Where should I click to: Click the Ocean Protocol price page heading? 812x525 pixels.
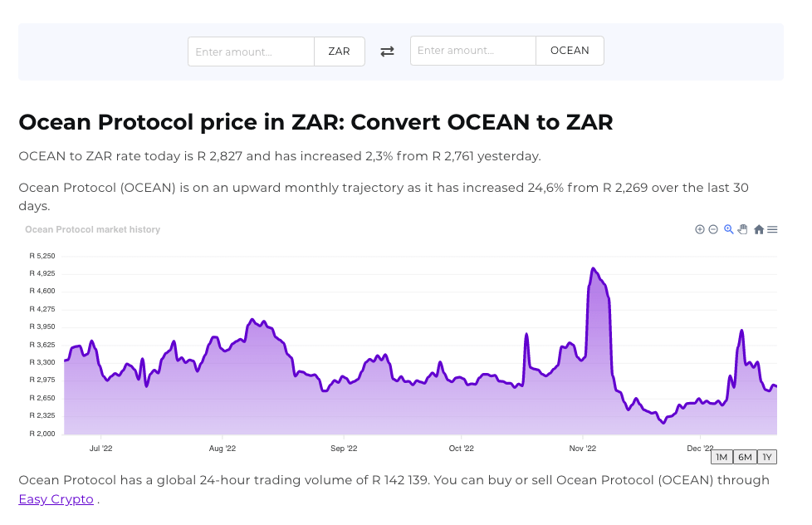(x=316, y=123)
